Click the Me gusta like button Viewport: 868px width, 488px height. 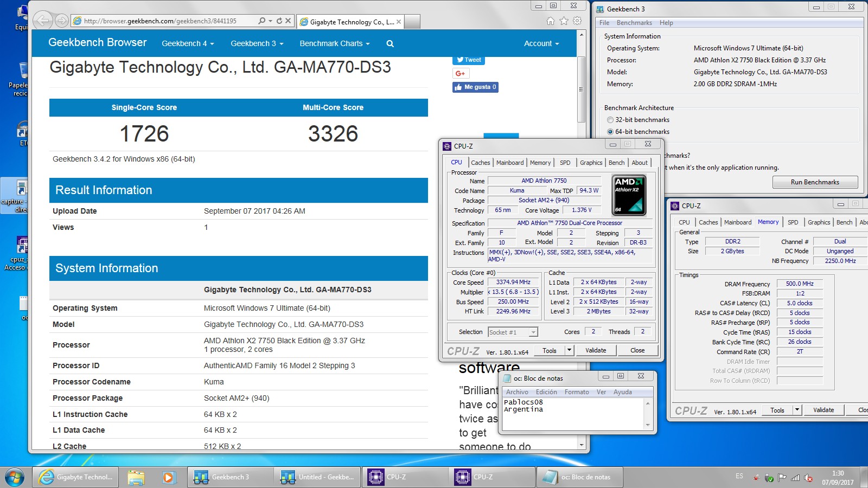click(476, 87)
